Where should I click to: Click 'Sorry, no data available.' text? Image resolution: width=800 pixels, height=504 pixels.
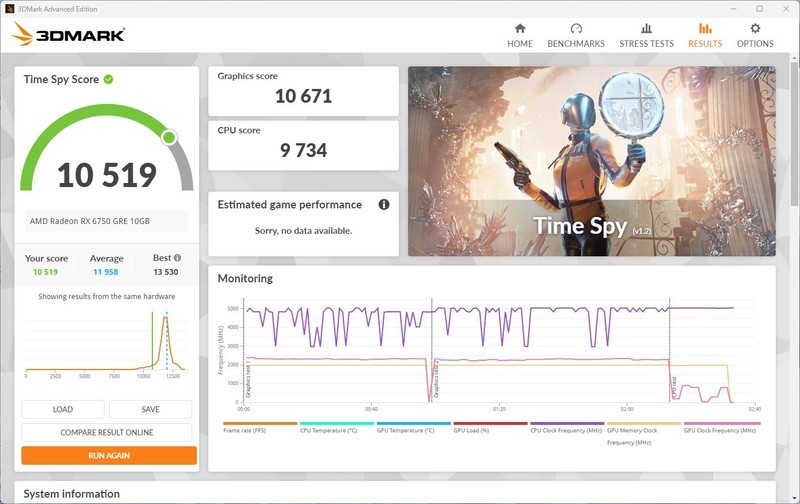[x=304, y=231]
